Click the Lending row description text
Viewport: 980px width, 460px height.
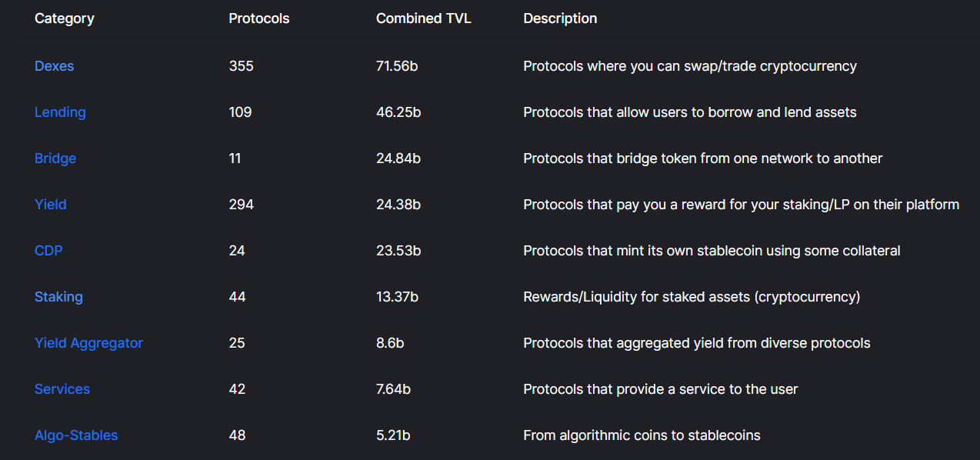[x=689, y=112]
